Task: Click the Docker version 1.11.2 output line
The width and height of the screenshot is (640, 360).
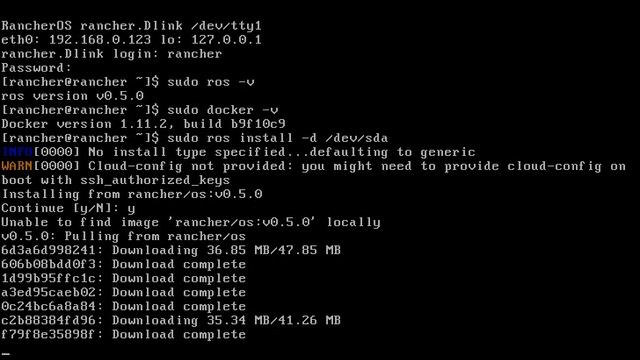Action: point(144,124)
